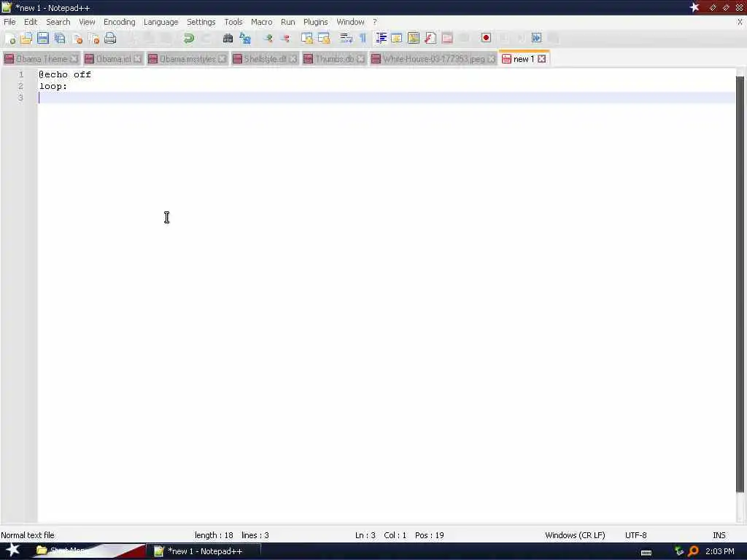This screenshot has height=560, width=747.
Task: Open the star Start button on taskbar
Action: point(13,550)
